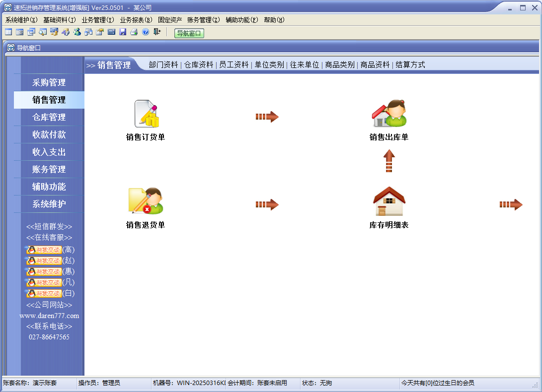Open the calculator from the toolbar

click(111, 32)
